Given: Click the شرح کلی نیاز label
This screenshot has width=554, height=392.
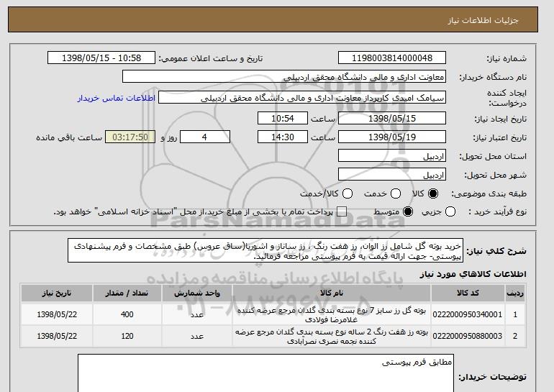Looking at the screenshot, I should (496, 251).
